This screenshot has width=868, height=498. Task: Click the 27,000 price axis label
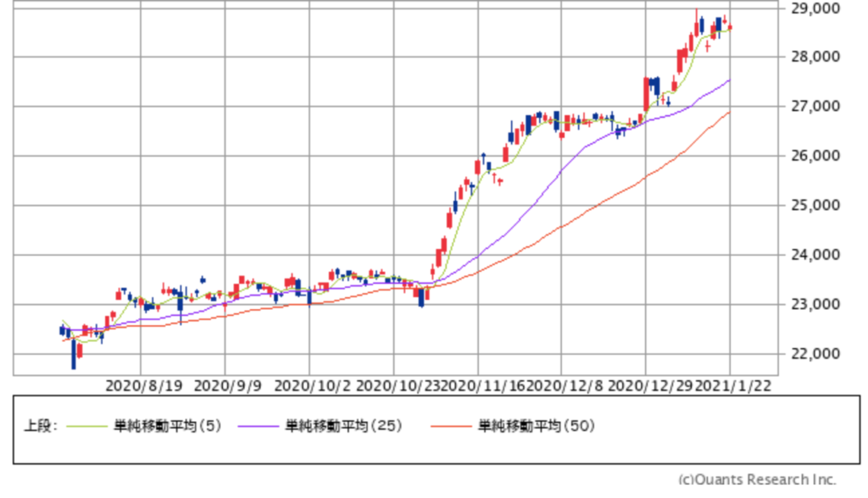tap(815, 106)
